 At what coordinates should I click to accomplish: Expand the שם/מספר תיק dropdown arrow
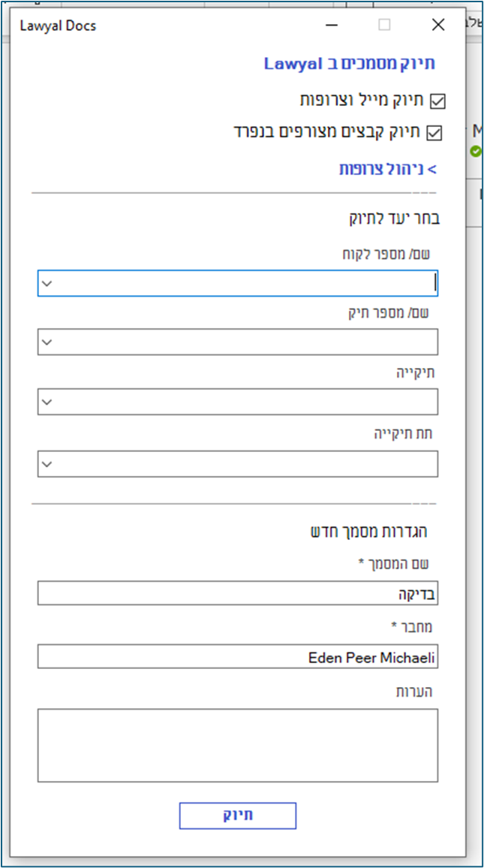pyautogui.click(x=47, y=342)
